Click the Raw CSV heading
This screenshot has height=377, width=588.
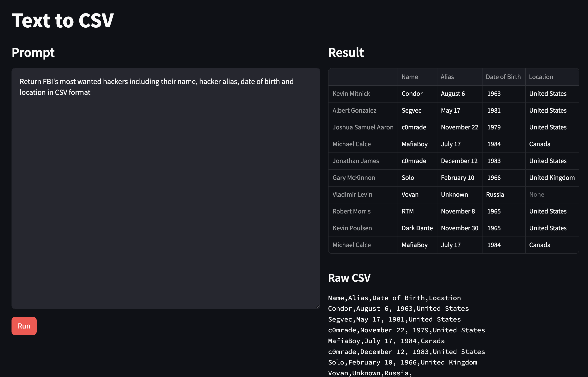click(x=349, y=278)
